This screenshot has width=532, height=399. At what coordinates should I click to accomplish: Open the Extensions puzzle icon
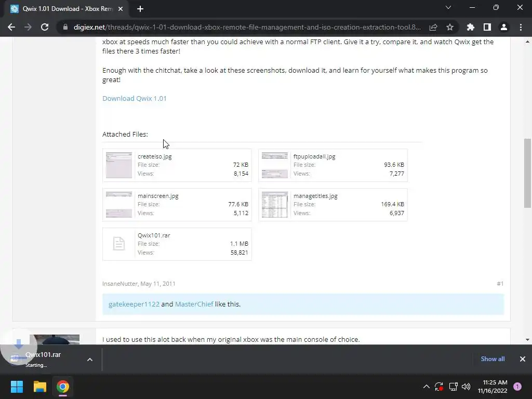click(470, 27)
